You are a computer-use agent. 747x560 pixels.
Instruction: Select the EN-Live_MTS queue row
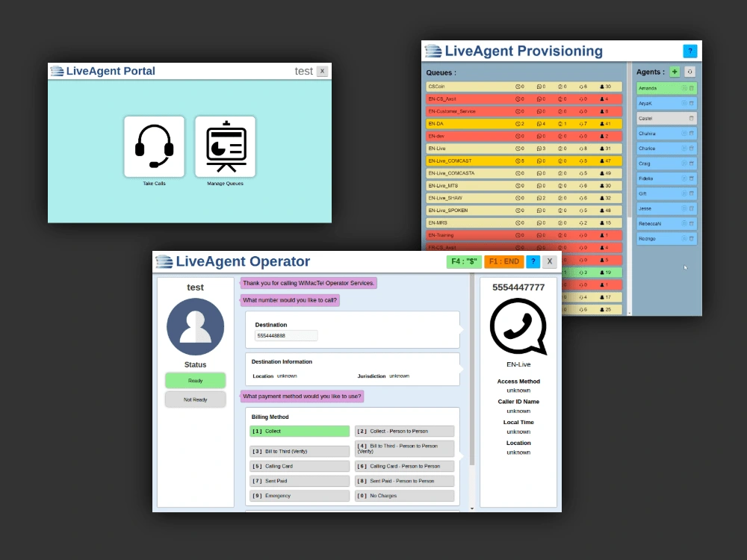(524, 186)
